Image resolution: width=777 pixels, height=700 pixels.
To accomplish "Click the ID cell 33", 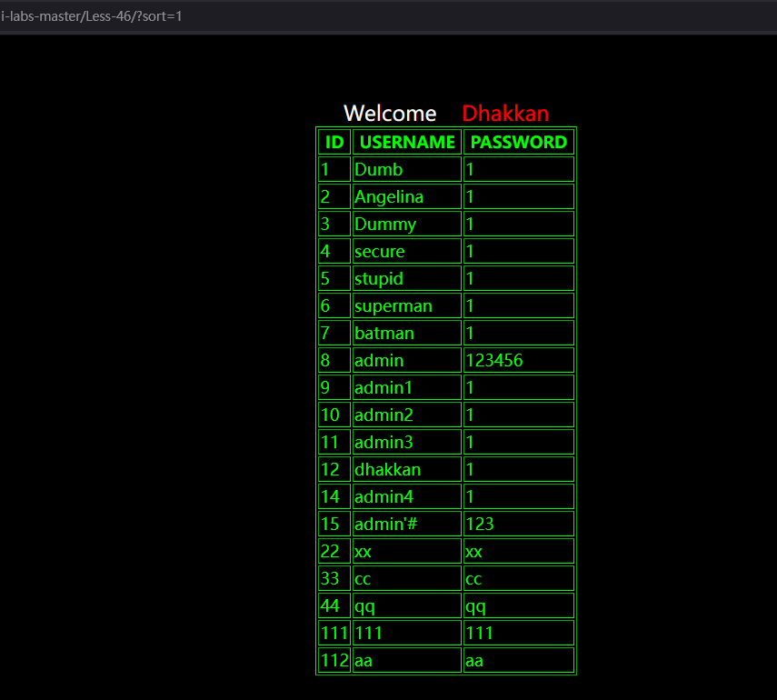I will (334, 578).
